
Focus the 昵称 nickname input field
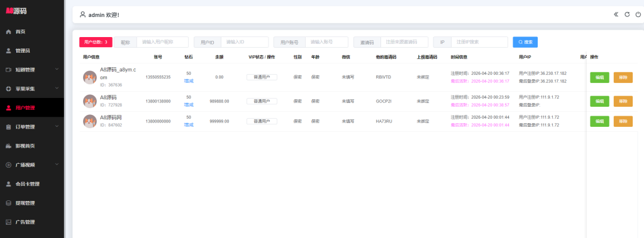pyautogui.click(x=162, y=42)
